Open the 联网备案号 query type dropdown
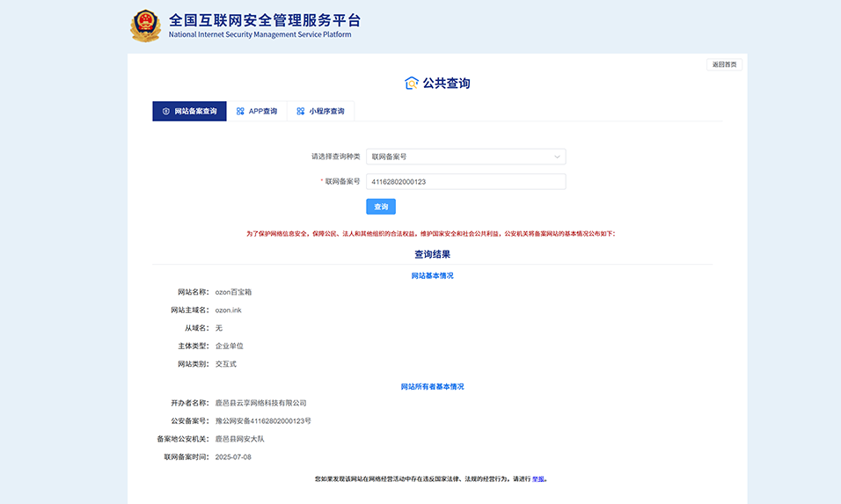This screenshot has height=504, width=841. click(465, 157)
